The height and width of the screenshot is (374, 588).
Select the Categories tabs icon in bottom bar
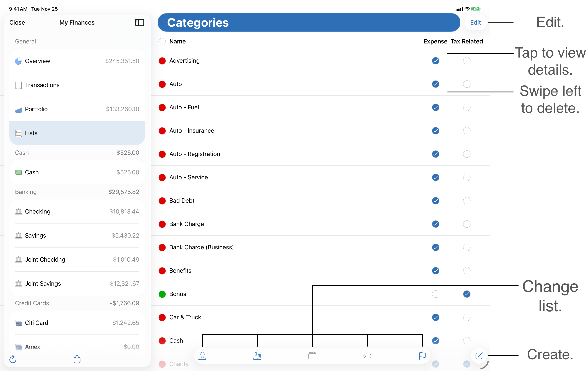pos(312,356)
